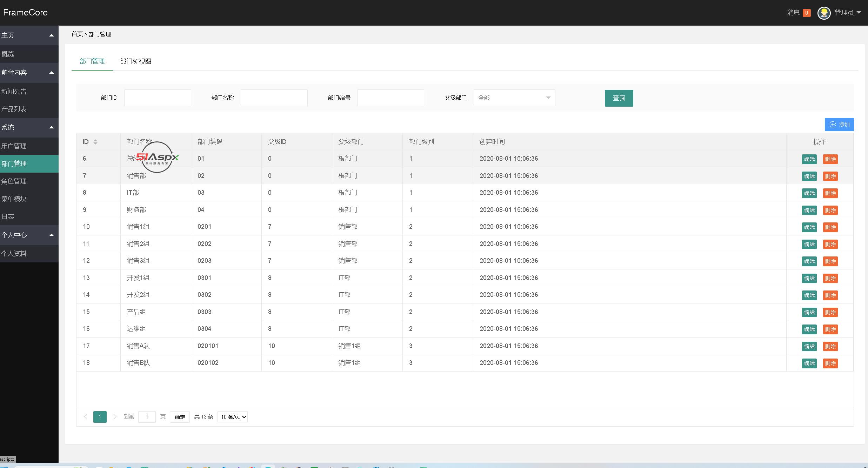
Task: Click the FrameCore logo
Action: [25, 13]
